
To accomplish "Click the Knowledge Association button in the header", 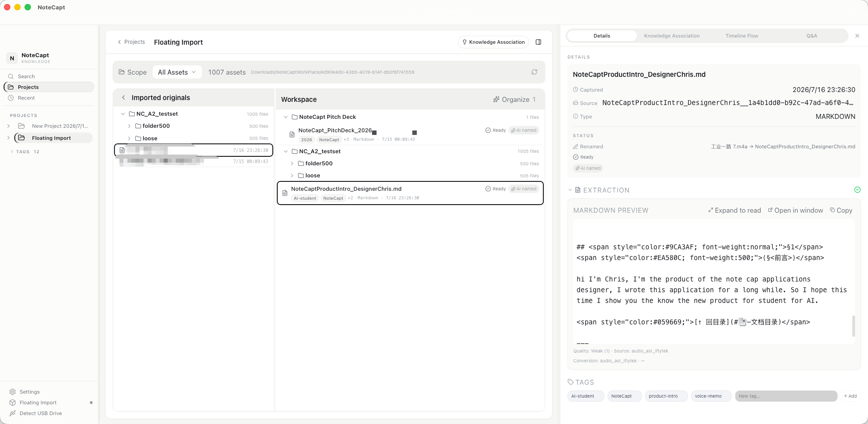I will pyautogui.click(x=494, y=42).
